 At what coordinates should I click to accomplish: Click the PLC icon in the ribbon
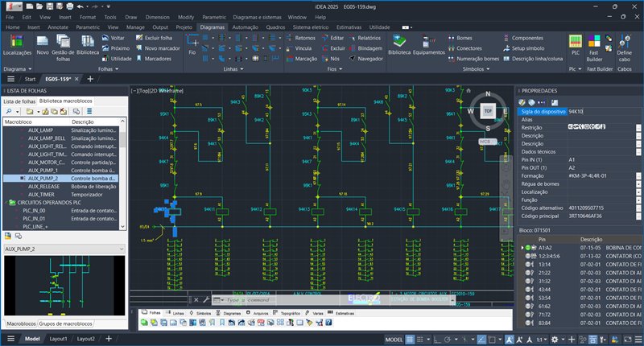click(575, 42)
